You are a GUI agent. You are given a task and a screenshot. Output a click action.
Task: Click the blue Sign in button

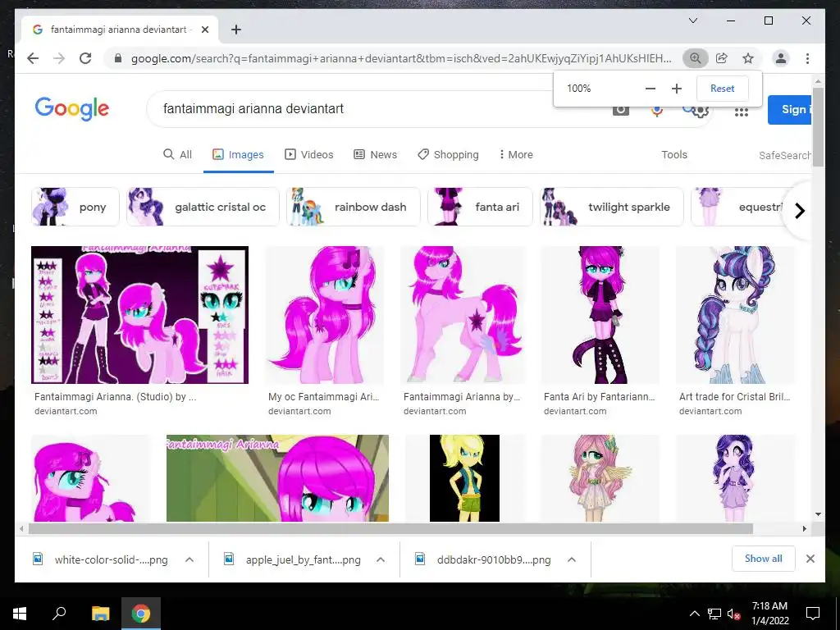(x=790, y=109)
